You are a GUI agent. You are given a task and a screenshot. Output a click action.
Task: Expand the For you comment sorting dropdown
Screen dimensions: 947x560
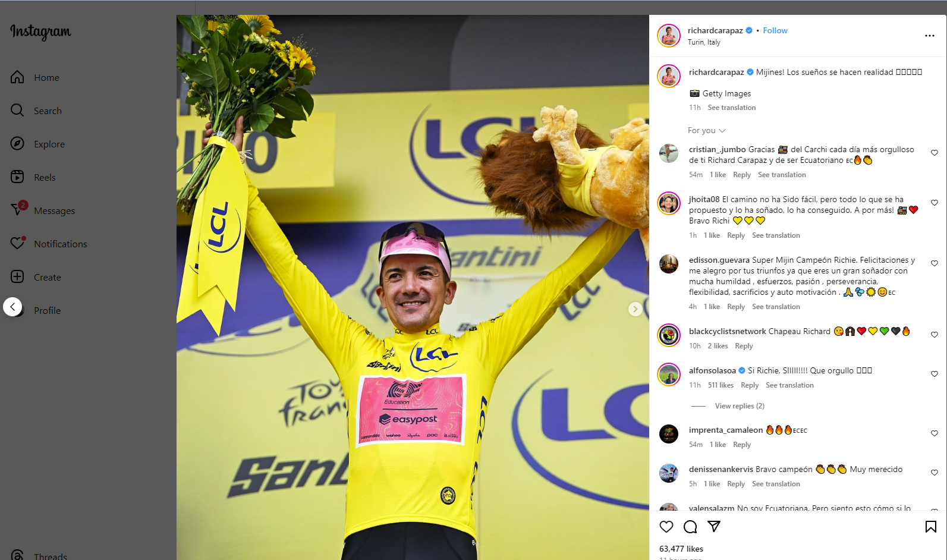[x=707, y=130]
